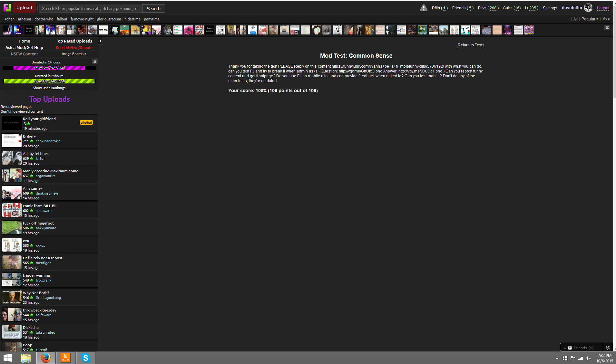Open the Settings menu item
The image size is (616, 364).
point(550,8)
